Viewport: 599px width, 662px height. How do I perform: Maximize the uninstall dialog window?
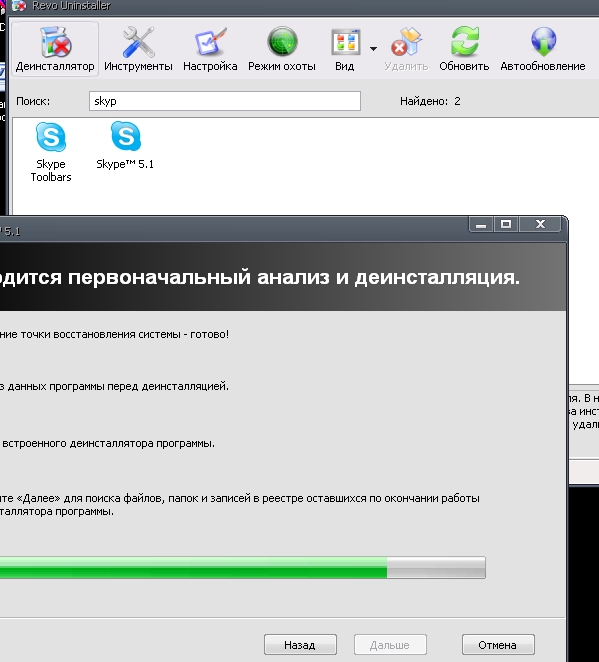(506, 224)
